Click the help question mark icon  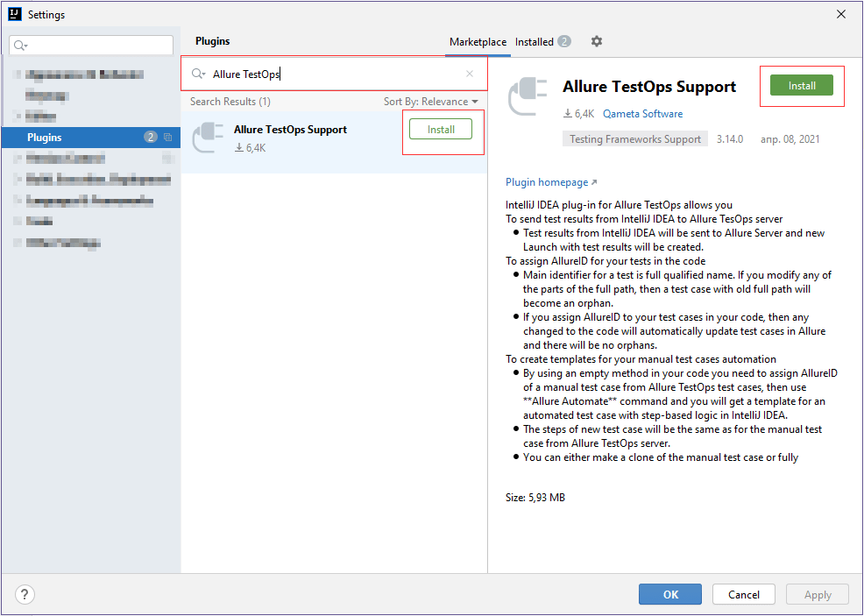pyautogui.click(x=24, y=594)
